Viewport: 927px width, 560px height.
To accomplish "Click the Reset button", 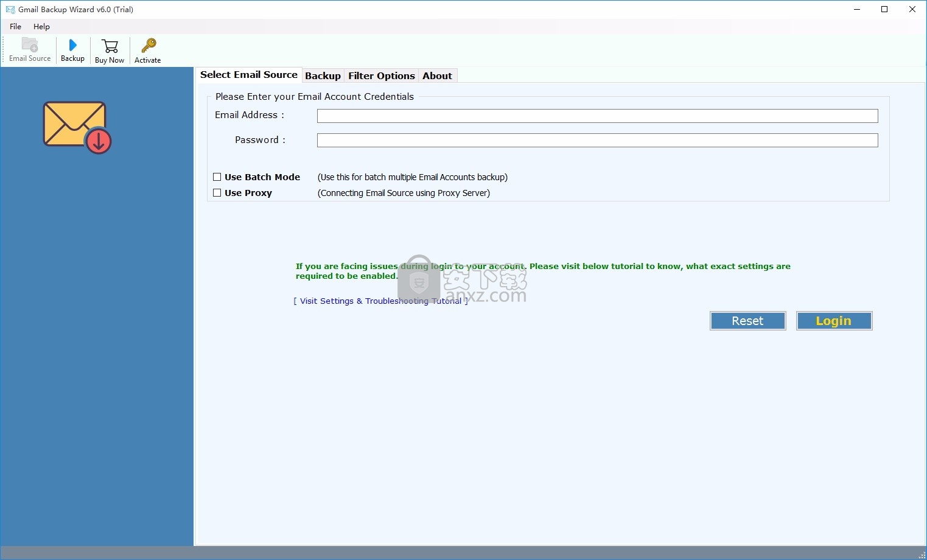I will coord(747,321).
